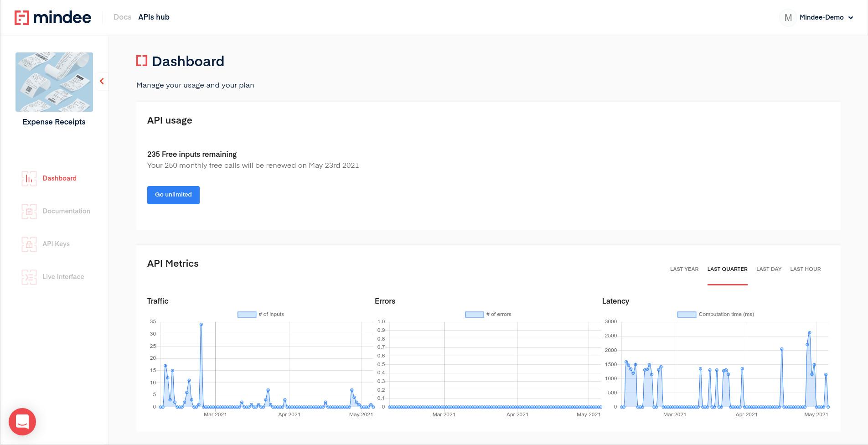868x445 pixels.
Task: Open the Docs link in header
Action: (x=122, y=17)
